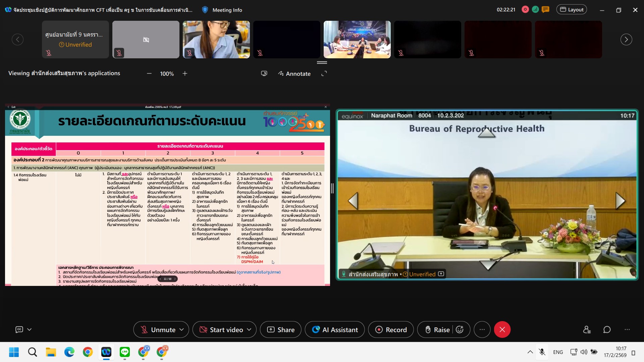Toggle Raise hand
The height and width of the screenshot is (362, 644).
tap(437, 330)
